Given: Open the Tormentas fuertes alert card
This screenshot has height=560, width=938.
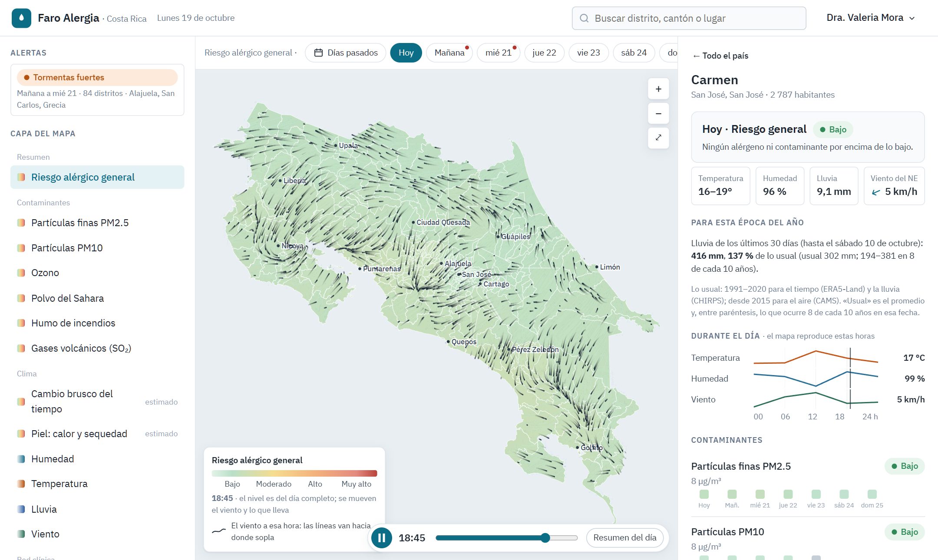Looking at the screenshot, I should click(97, 90).
